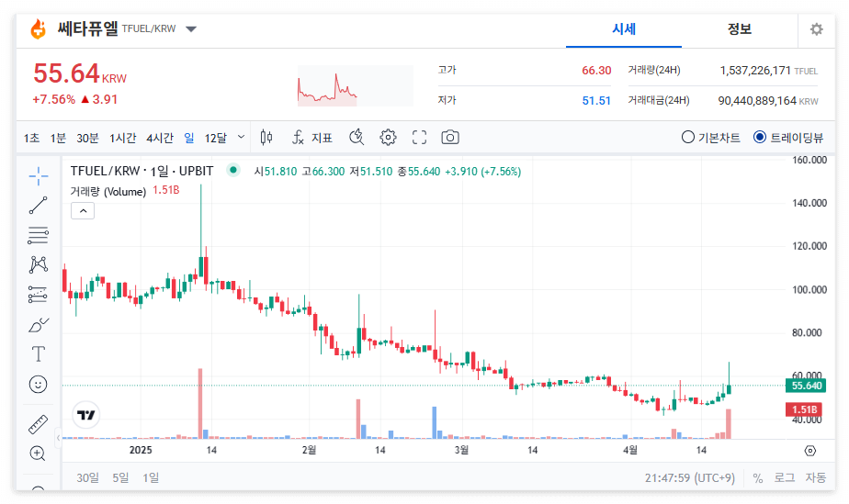849x504 pixels.
Task: Click the TradingView logo on chart
Action: [86, 415]
